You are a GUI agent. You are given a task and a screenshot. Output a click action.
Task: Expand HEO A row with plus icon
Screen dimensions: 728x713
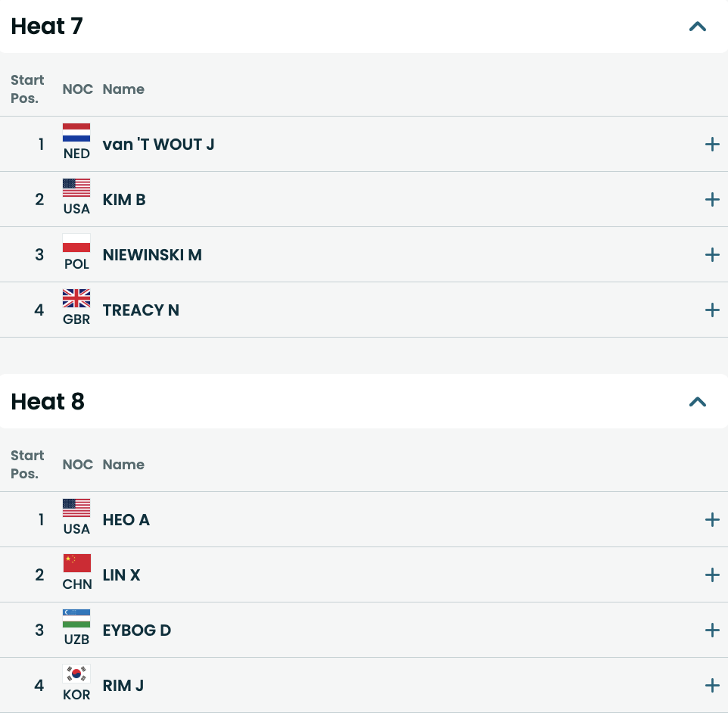(x=711, y=519)
